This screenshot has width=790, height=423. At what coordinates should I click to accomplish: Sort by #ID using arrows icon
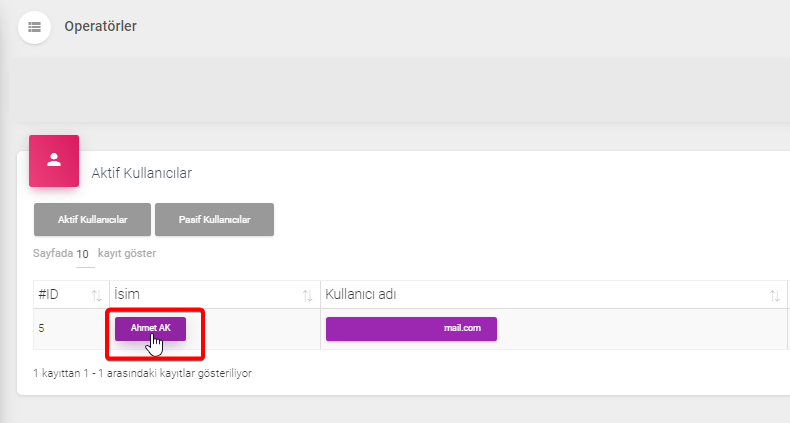pyautogui.click(x=96, y=296)
